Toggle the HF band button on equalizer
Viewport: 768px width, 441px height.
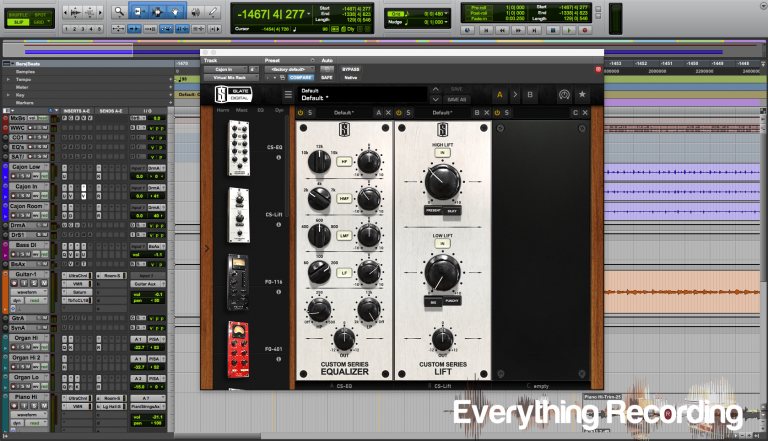tap(344, 162)
